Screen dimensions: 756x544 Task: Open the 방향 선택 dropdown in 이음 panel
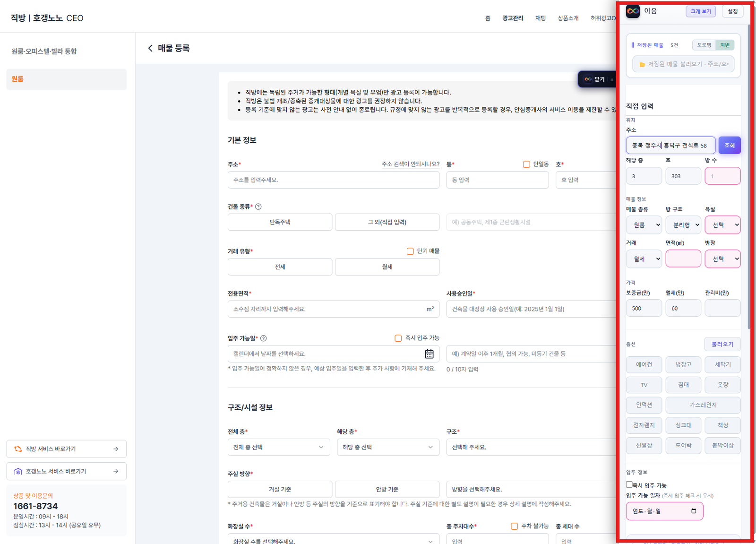722,259
